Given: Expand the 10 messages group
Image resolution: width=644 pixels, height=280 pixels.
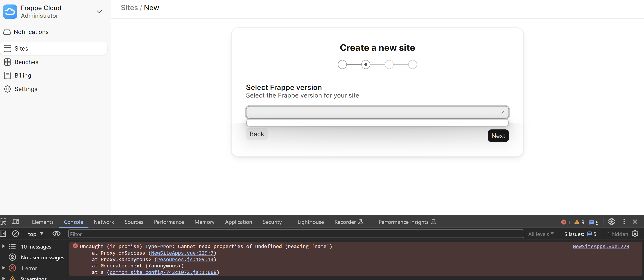Looking at the screenshot, I should coord(4,246).
